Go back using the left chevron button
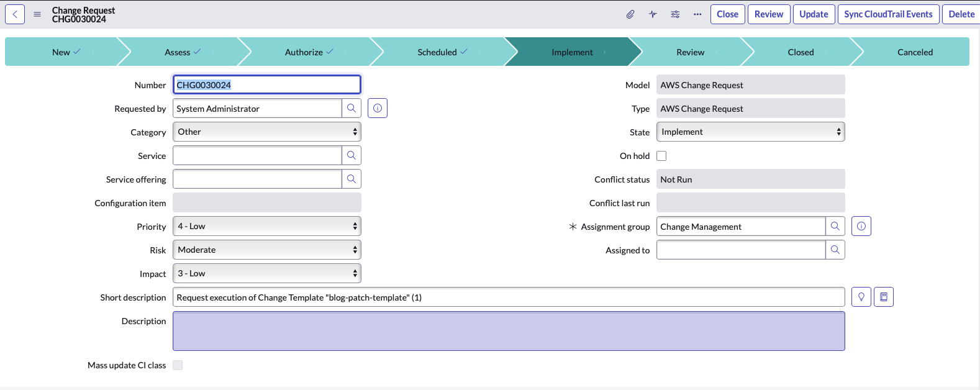The image size is (980, 390). coord(15,14)
